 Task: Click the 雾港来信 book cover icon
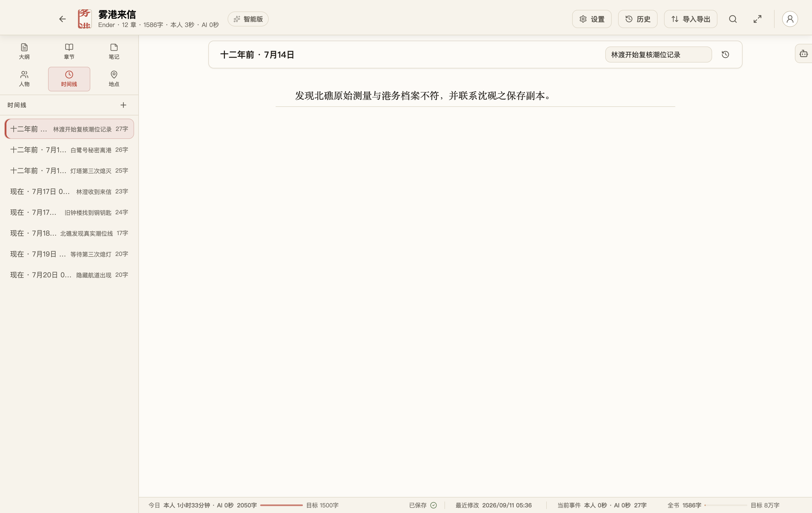[84, 19]
